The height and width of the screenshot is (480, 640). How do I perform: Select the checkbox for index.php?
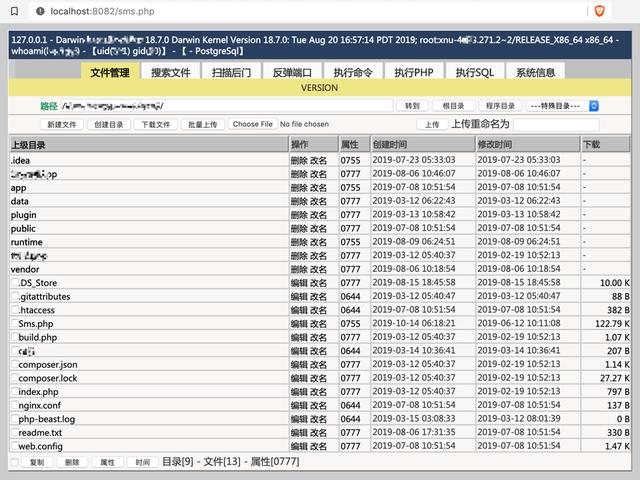14,392
